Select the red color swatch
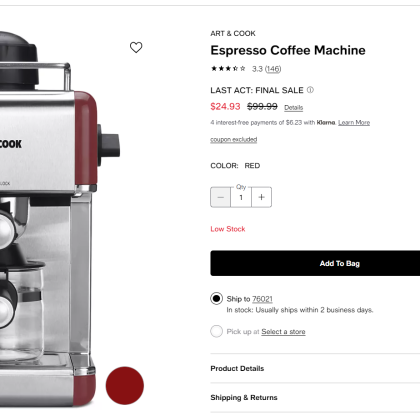This screenshot has width=420, height=420. [125, 386]
